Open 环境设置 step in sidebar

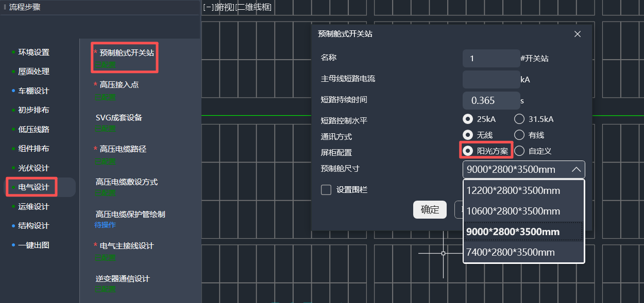[34, 52]
